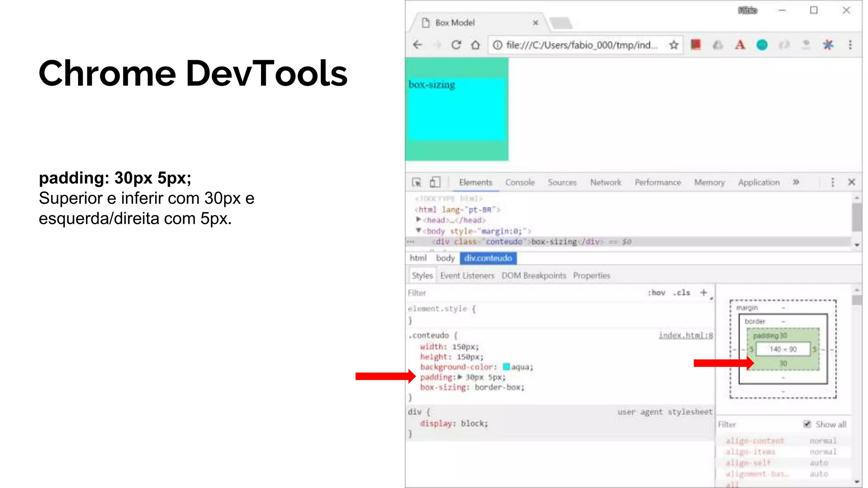This screenshot has width=868, height=488.
Task: Activate the inspect element picker
Action: tap(417, 182)
